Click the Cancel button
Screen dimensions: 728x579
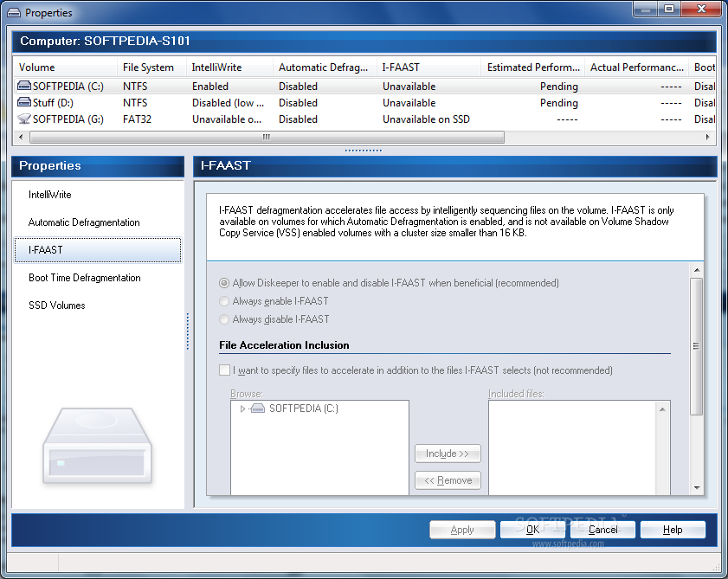click(x=602, y=530)
